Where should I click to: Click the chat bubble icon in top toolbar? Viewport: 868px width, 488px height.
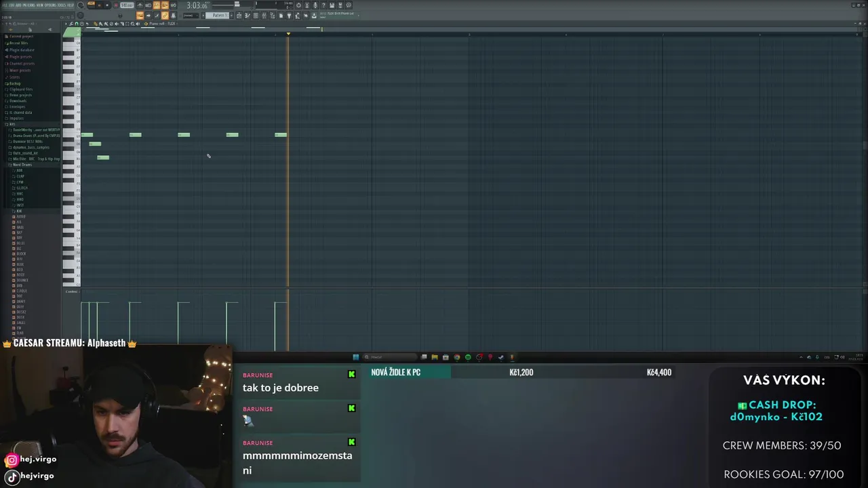349,5
